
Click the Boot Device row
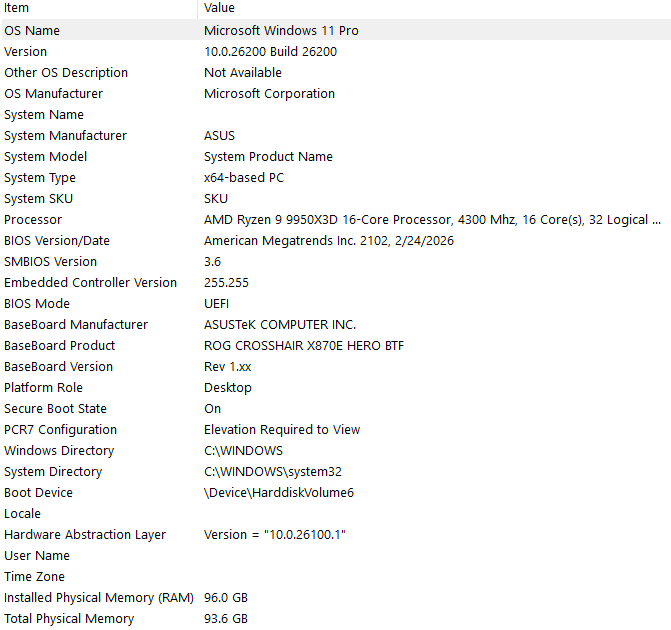(336, 493)
